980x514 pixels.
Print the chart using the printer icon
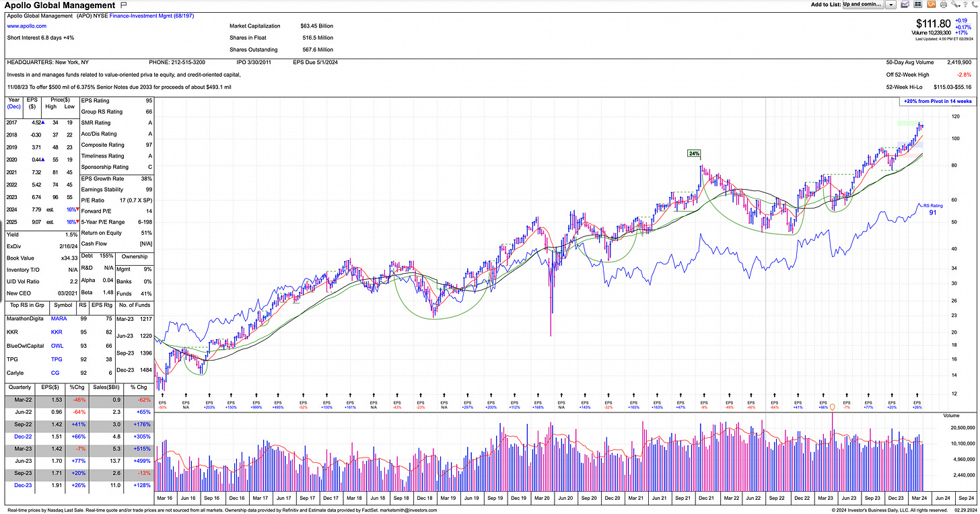point(944,4)
